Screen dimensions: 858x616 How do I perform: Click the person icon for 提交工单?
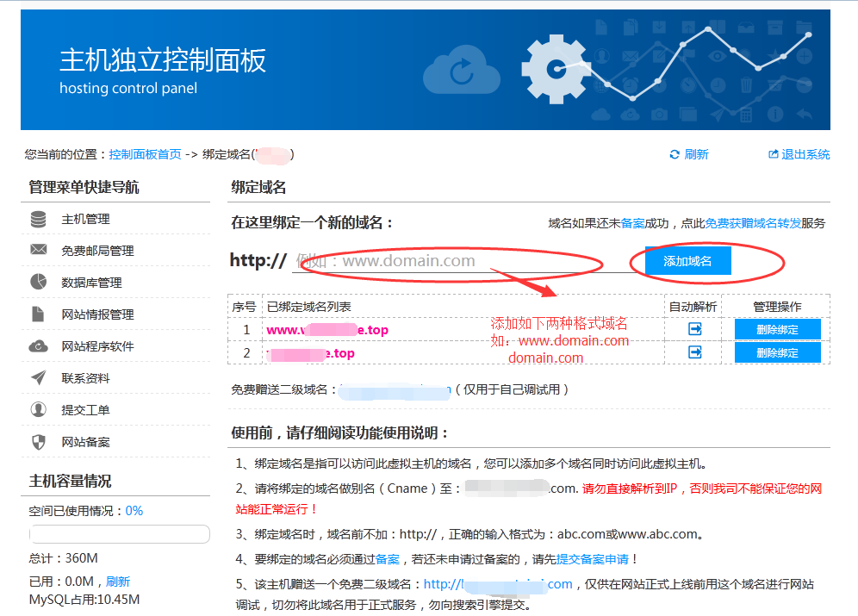click(38, 410)
